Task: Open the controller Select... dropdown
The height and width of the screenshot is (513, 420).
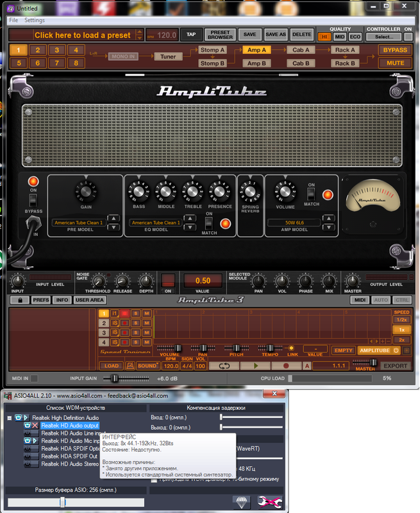Action: coord(384,37)
